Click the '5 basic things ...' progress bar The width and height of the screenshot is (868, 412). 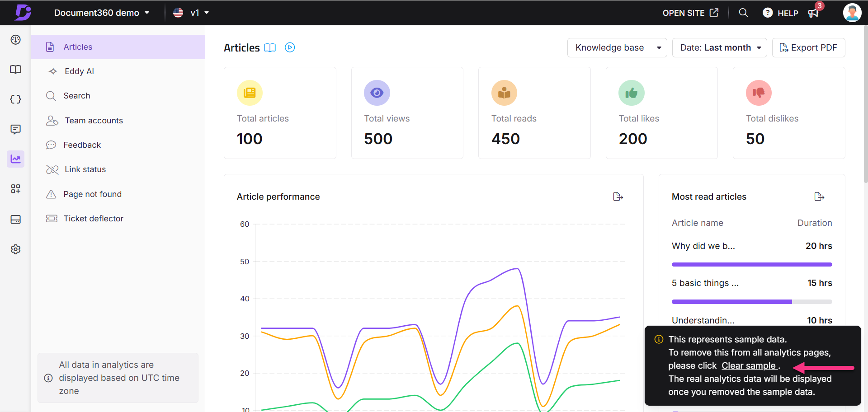coord(752,301)
